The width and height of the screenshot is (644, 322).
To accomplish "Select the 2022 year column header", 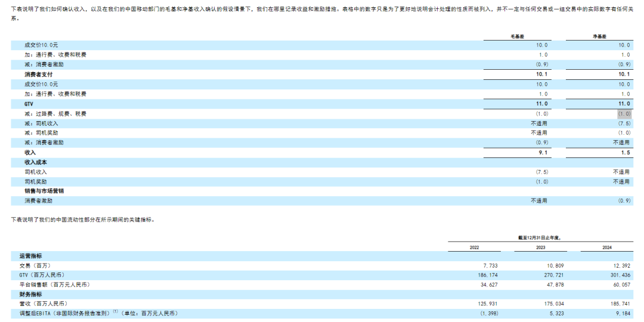I will tap(474, 247).
